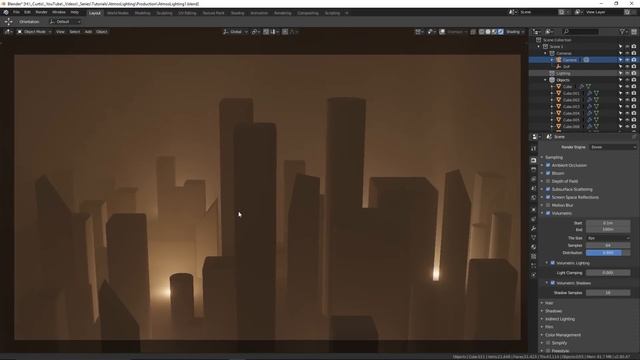Viewport: 640px width, 360px height.
Task: Enable Motion Blur checkbox
Action: (548, 205)
